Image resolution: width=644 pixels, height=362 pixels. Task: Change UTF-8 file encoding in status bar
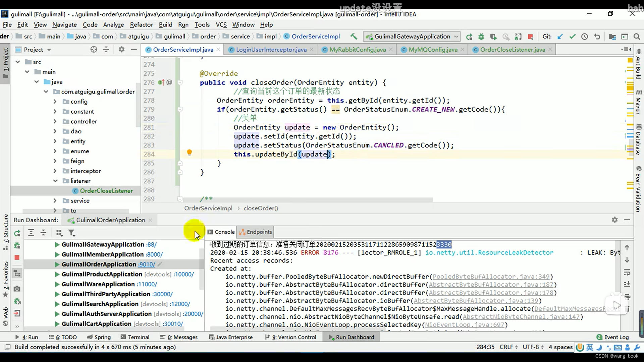pyautogui.click(x=533, y=347)
